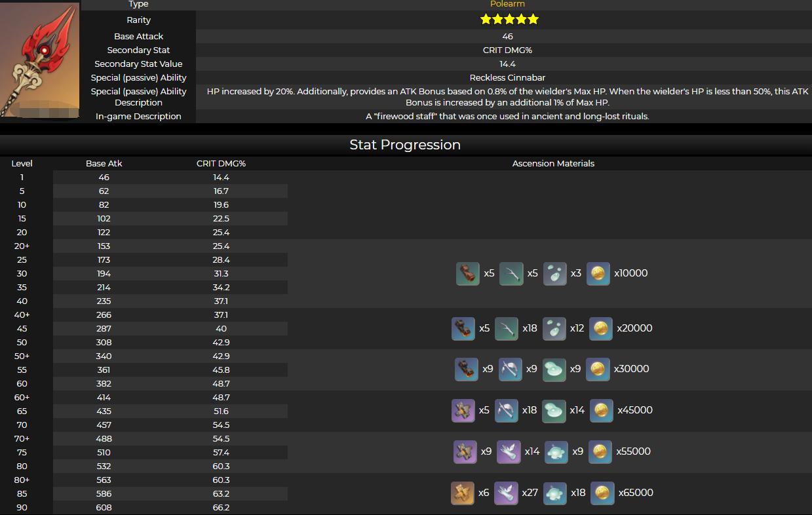Click the golden aerosiderite icon beside x6
Image resolution: width=812 pixels, height=515 pixels.
462,493
